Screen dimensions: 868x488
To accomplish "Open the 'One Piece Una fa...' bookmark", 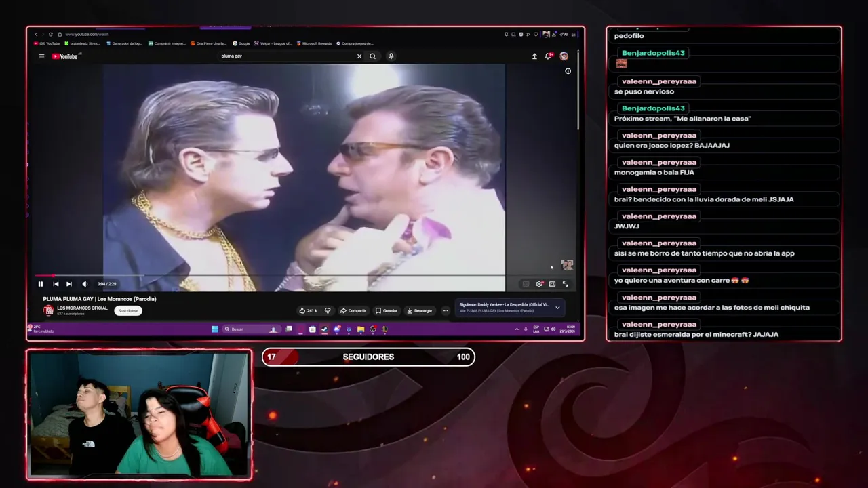I will (209, 43).
